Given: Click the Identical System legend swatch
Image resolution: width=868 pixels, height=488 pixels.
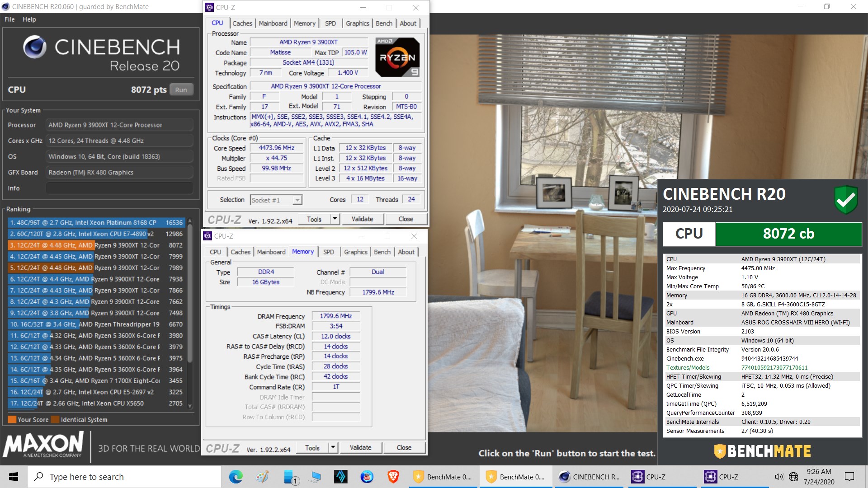Looking at the screenshot, I should 55,419.
